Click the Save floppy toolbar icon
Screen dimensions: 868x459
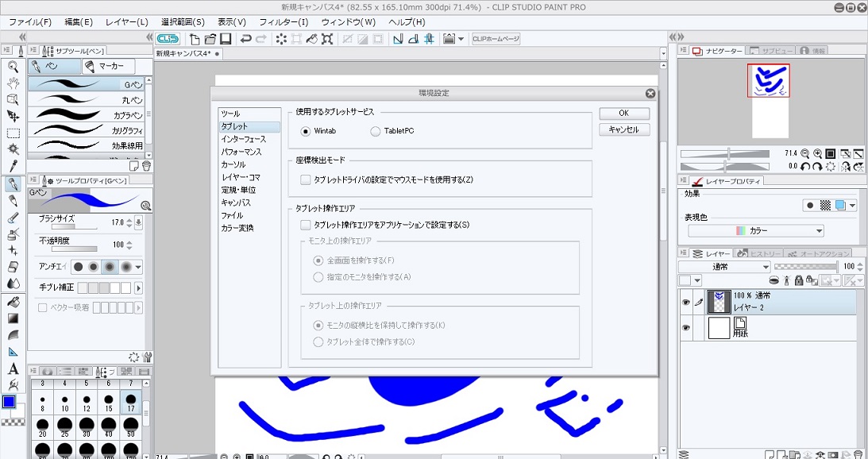[x=225, y=39]
